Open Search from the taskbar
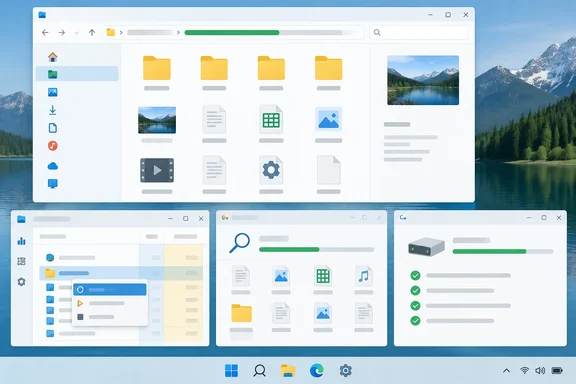This screenshot has width=576, height=384. click(260, 370)
